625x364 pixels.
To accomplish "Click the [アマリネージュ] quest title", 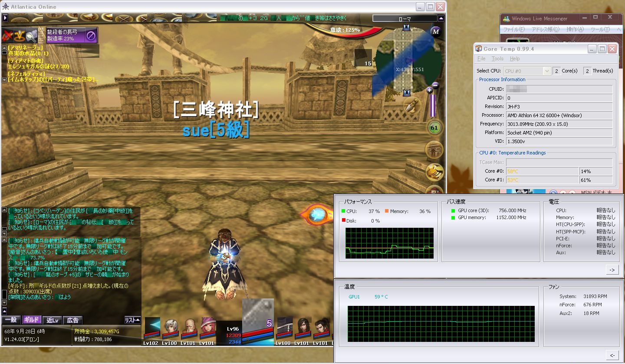I will pyautogui.click(x=25, y=47).
